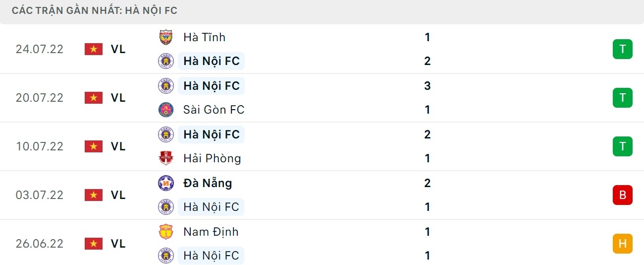This screenshot has height=265, width=644.
Task: Click the red B loss badge
Action: click(622, 195)
